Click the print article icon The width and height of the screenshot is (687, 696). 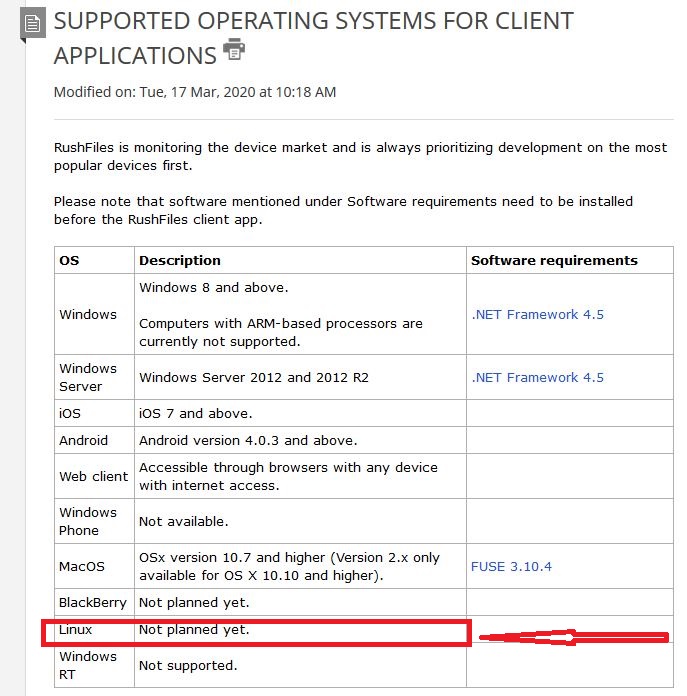(234, 49)
